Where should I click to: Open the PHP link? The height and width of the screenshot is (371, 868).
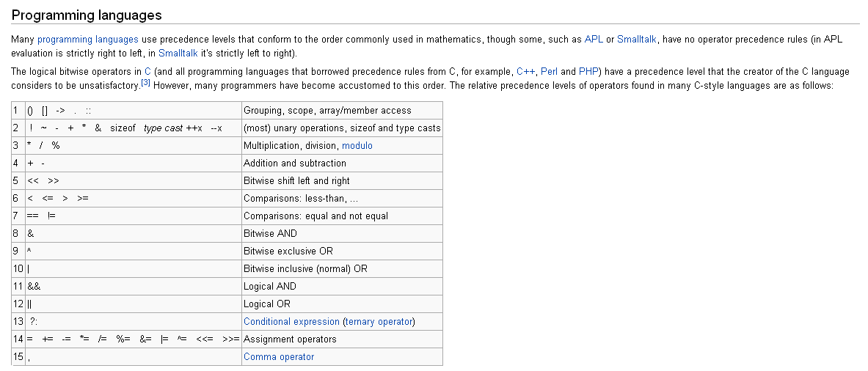pos(588,72)
